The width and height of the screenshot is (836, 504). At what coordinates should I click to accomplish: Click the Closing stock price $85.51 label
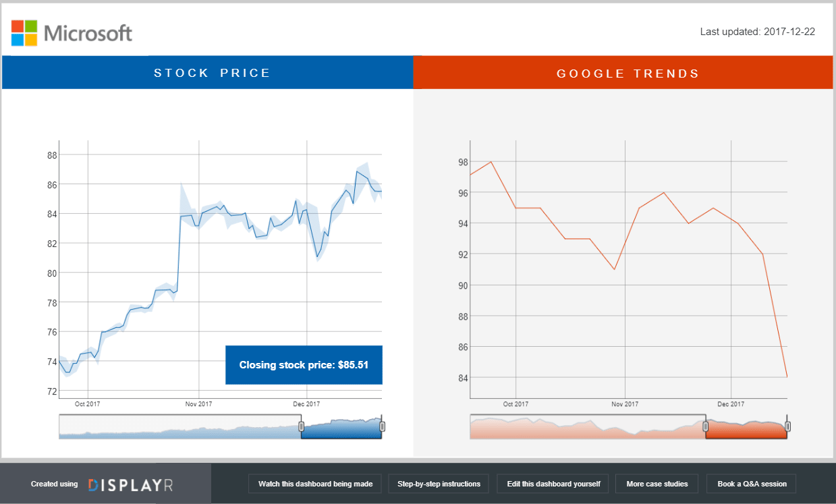pos(304,364)
